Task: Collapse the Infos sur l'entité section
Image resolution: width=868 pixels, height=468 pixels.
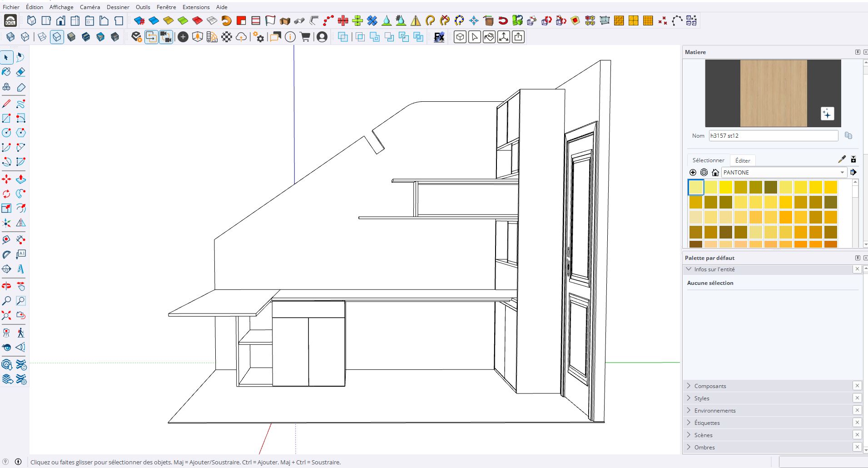Action: (x=689, y=269)
